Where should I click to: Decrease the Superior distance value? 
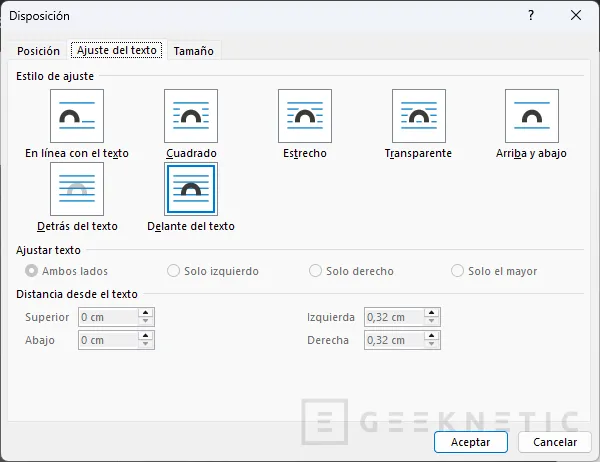(x=145, y=321)
